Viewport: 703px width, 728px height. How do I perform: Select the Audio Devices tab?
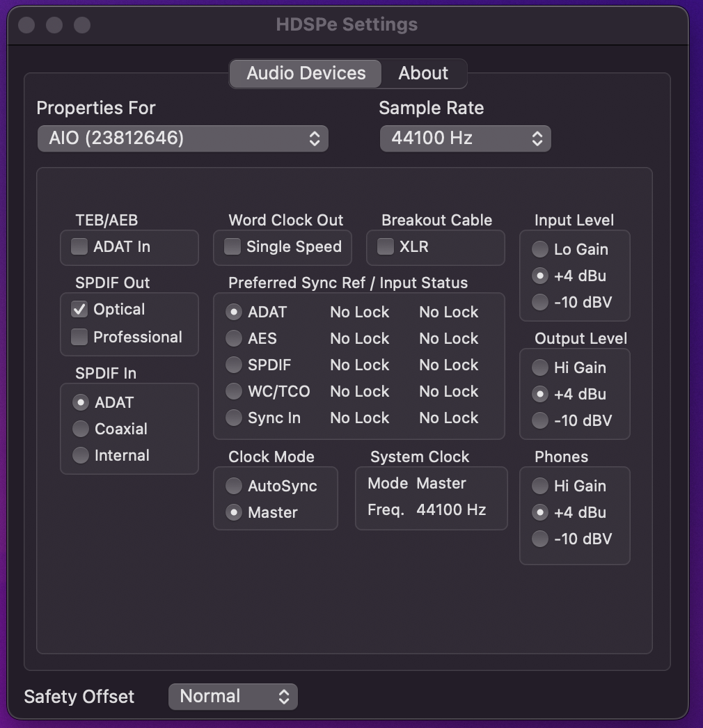coord(306,73)
